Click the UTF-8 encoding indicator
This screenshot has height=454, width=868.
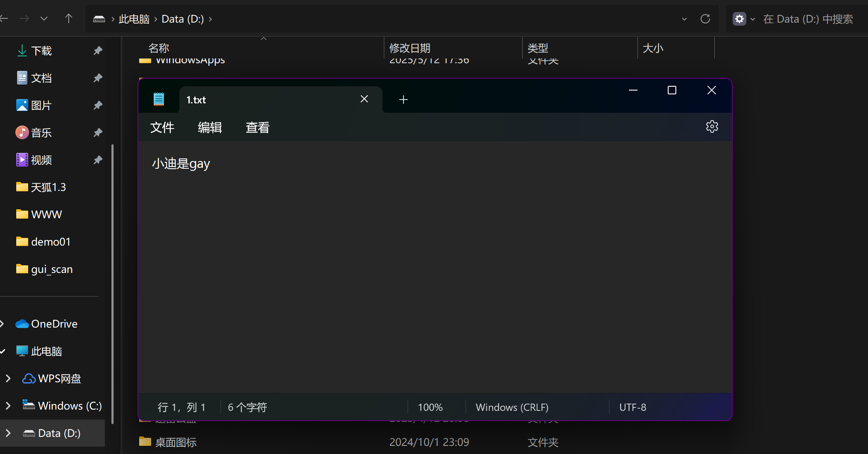click(x=632, y=407)
